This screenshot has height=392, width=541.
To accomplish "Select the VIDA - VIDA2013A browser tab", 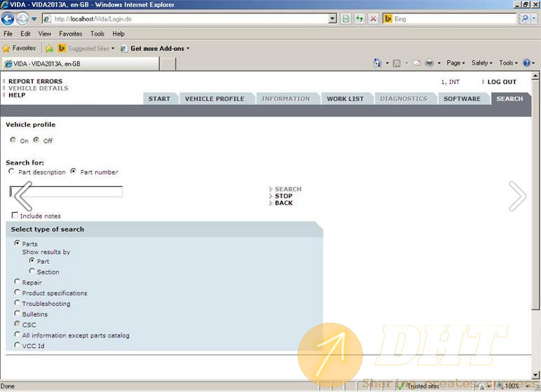I will [81, 64].
